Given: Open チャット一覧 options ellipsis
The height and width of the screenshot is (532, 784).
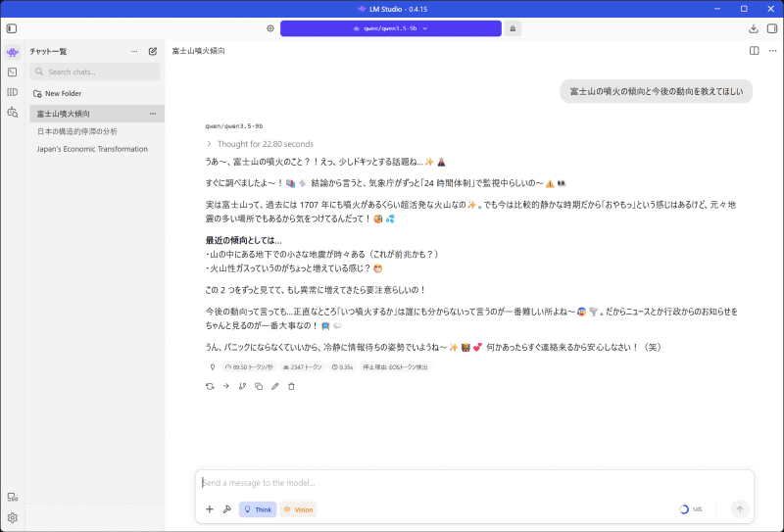Looking at the screenshot, I should point(134,51).
